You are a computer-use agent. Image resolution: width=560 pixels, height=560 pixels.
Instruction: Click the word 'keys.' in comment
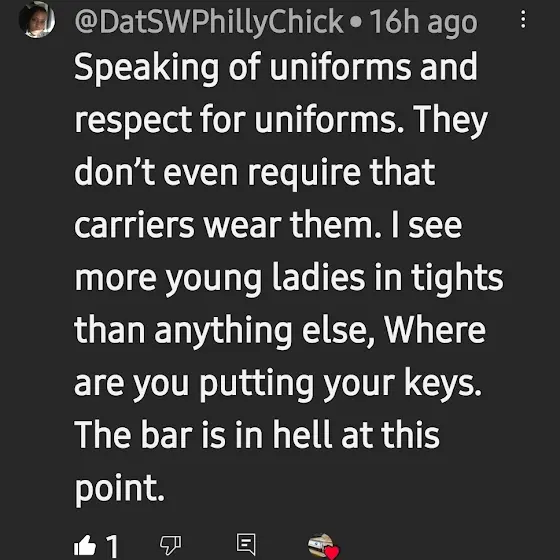coord(443,384)
